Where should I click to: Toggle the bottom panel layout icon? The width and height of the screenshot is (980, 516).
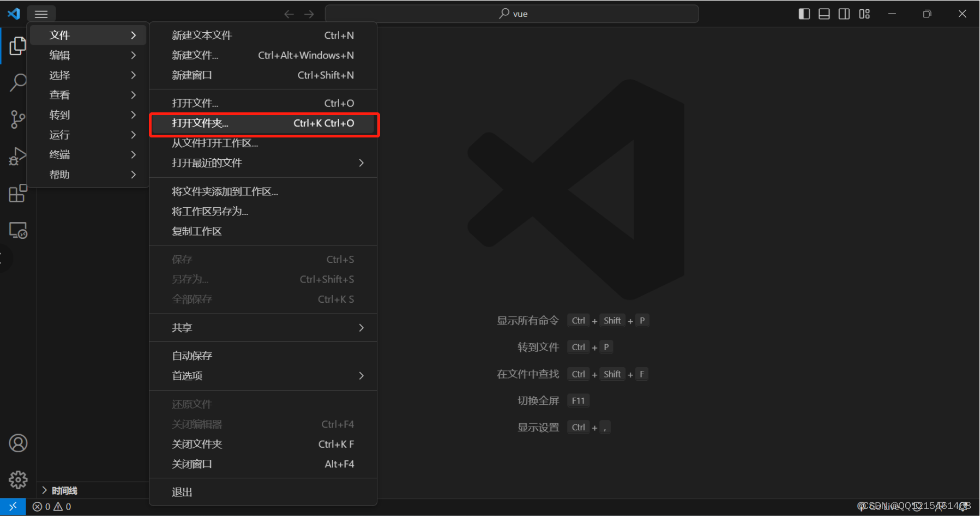[x=824, y=14]
